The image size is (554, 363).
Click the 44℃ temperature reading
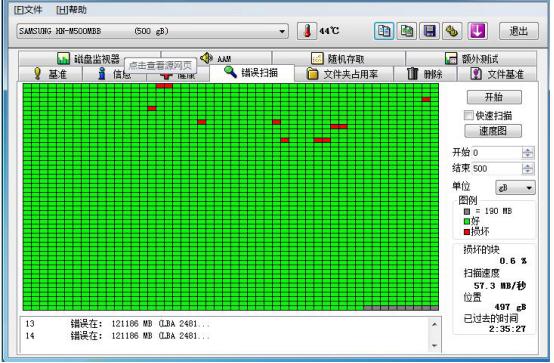(x=329, y=31)
